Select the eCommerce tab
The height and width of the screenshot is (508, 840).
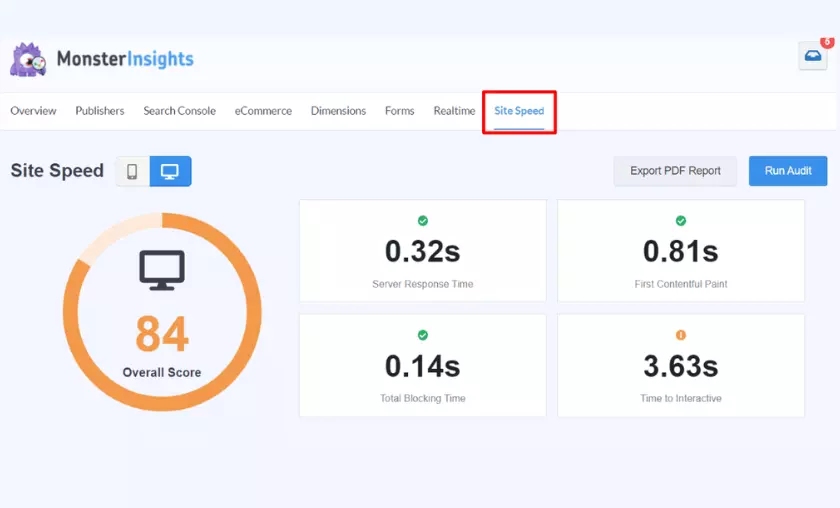[263, 111]
